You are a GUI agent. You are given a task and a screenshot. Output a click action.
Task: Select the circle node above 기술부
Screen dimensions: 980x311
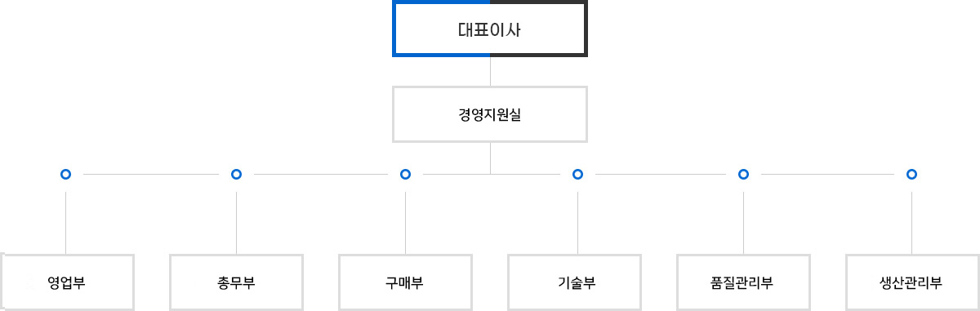tap(577, 174)
